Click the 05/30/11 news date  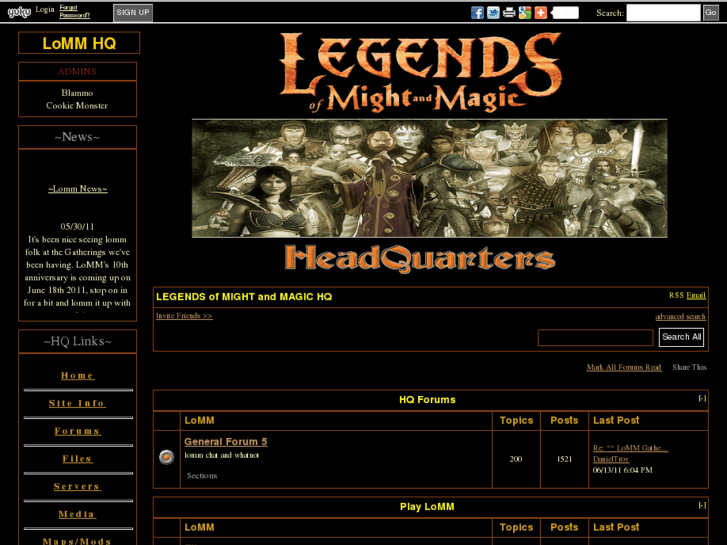77,227
